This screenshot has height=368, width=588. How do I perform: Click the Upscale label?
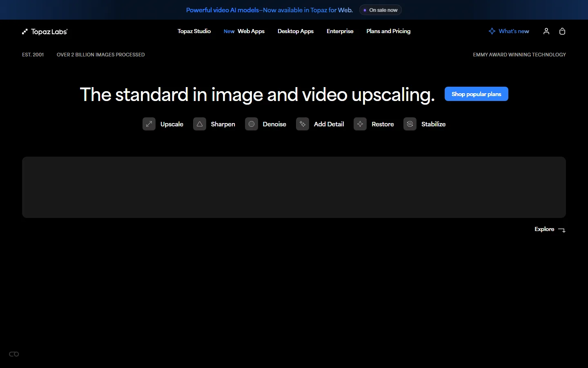(172, 124)
